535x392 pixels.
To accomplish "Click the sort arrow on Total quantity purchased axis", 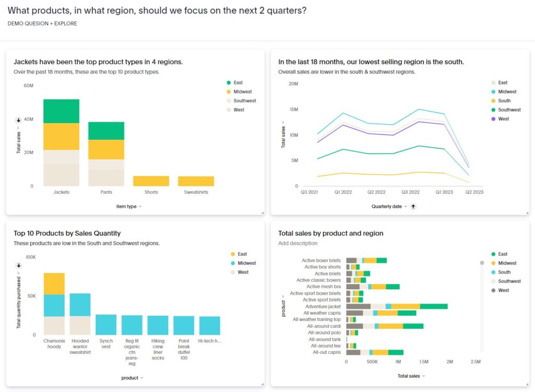I will coord(18,266).
